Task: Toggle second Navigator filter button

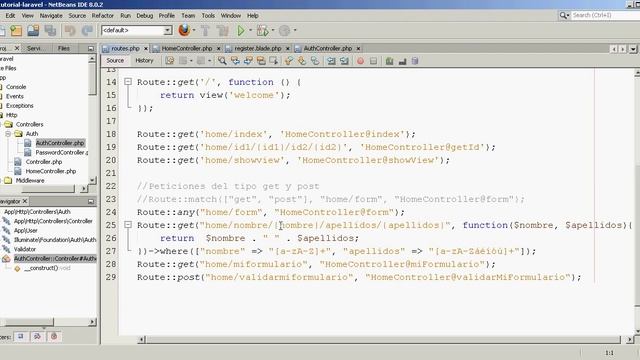Action: (37, 336)
